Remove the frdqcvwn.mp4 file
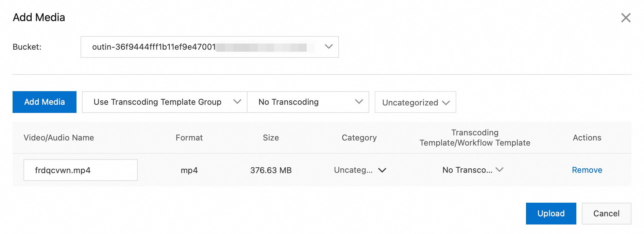The height and width of the screenshot is (234, 644). (587, 170)
